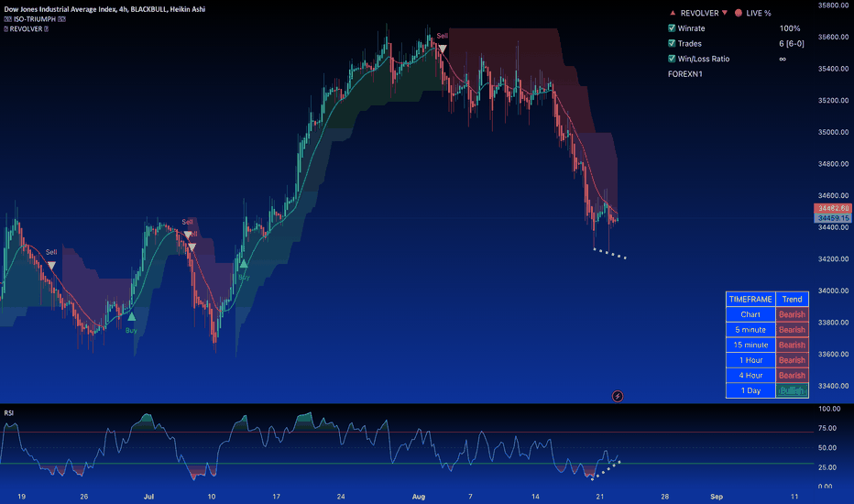Click the RSI pane label
The height and width of the screenshot is (504, 854).
(9, 413)
